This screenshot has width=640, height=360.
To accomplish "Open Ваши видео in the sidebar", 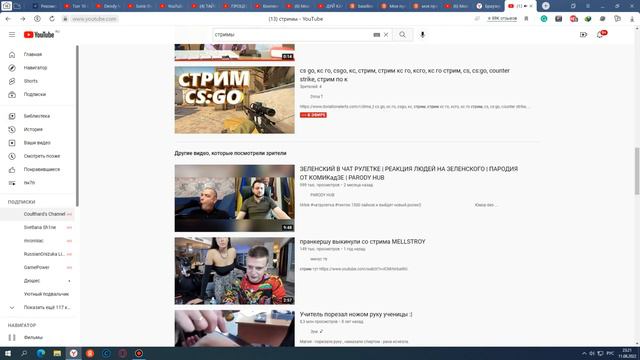I will click(38, 143).
